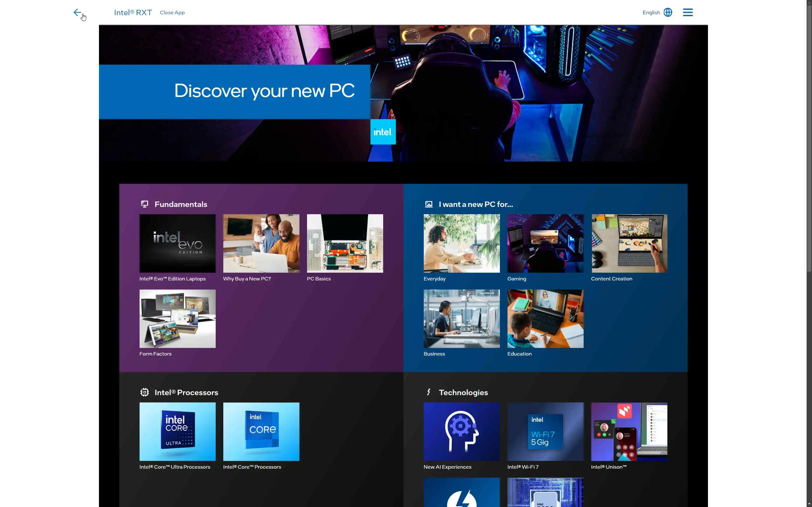Click the vertical page scrollbar
The image size is (812, 507).
809,134
